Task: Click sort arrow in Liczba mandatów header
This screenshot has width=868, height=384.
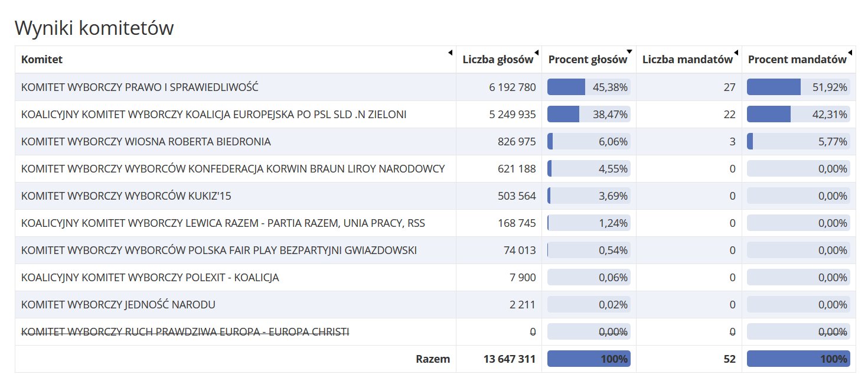Action: click(x=736, y=52)
